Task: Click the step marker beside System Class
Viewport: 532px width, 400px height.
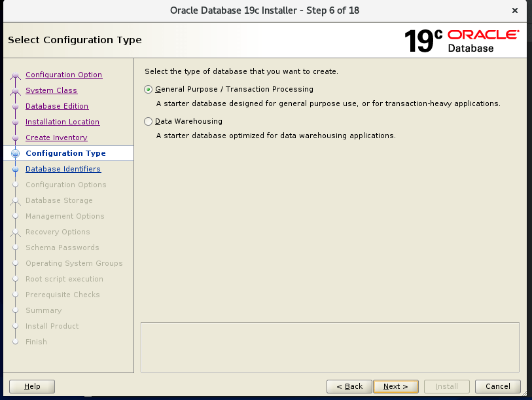Action: tap(15, 90)
